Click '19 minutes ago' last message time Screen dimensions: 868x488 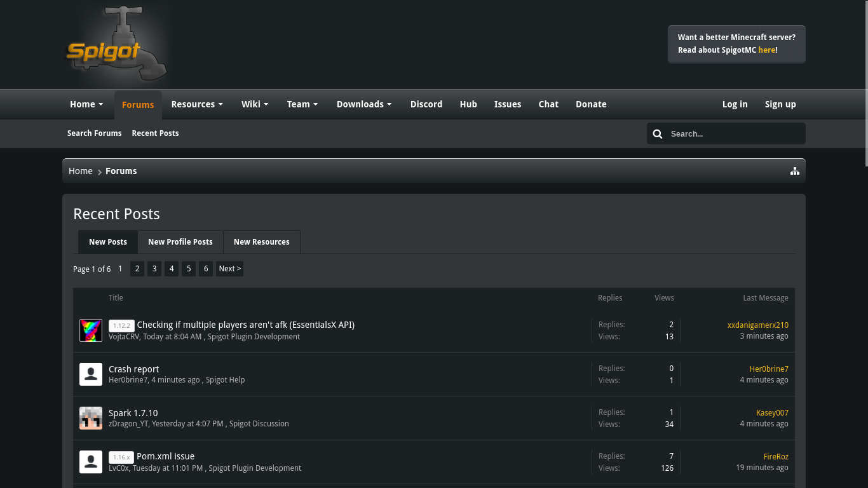pos(762,468)
